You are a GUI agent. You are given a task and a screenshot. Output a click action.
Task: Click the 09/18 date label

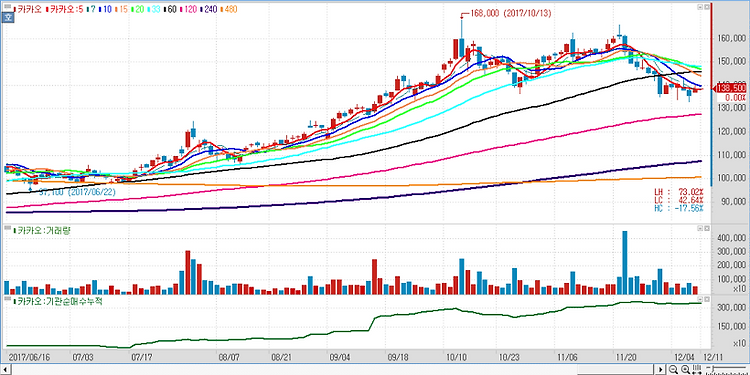(397, 356)
